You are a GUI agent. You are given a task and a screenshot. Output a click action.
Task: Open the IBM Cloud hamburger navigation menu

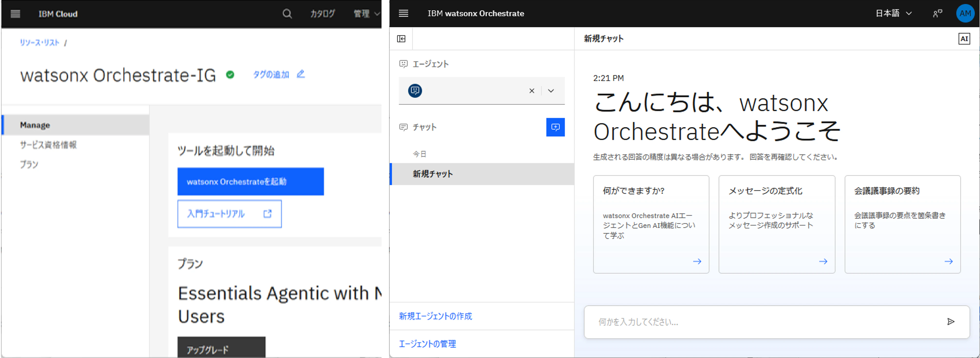click(x=15, y=14)
